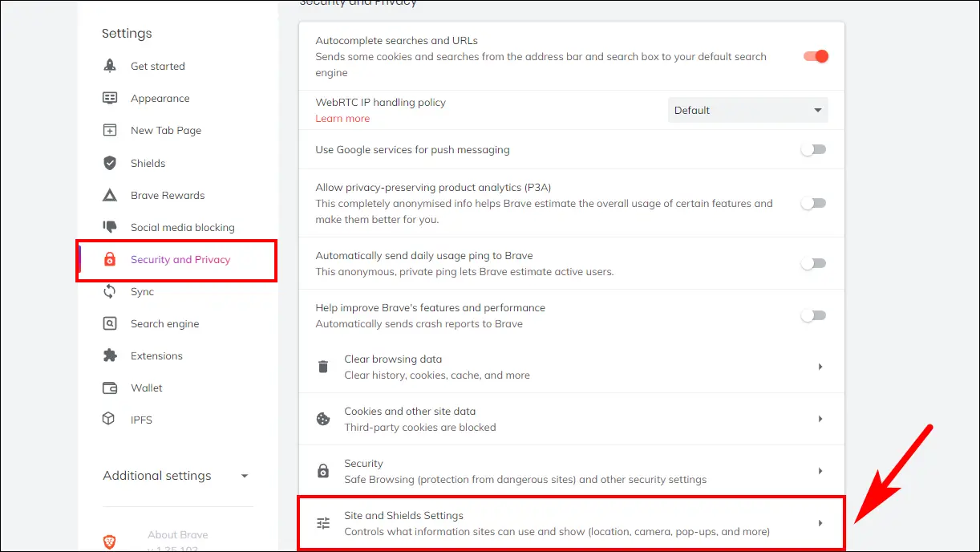Image resolution: width=980 pixels, height=552 pixels.
Task: Open Sync settings page
Action: tap(142, 291)
